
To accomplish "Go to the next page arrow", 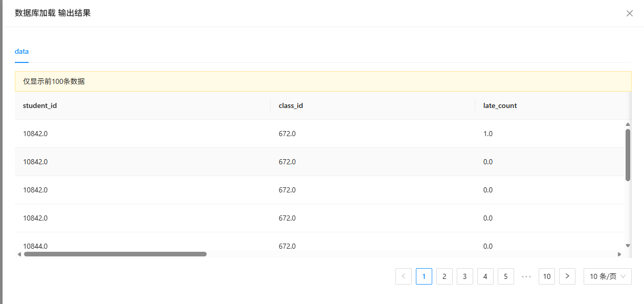I will [567, 276].
